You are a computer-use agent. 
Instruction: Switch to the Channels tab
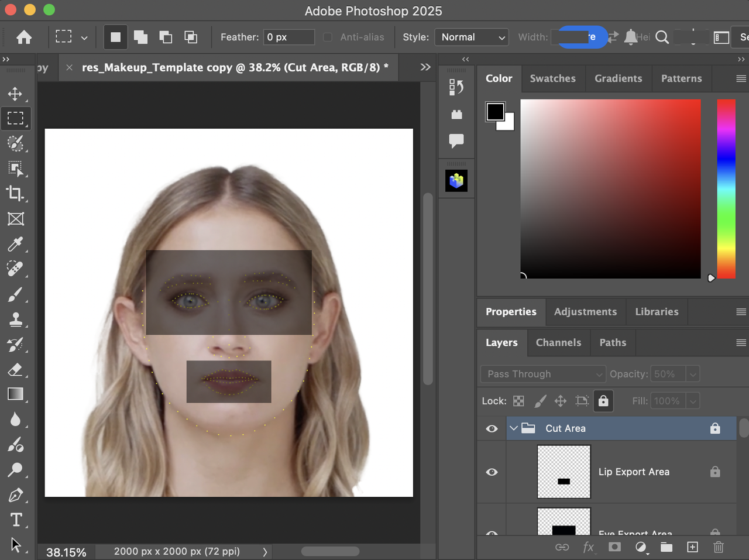point(559,343)
